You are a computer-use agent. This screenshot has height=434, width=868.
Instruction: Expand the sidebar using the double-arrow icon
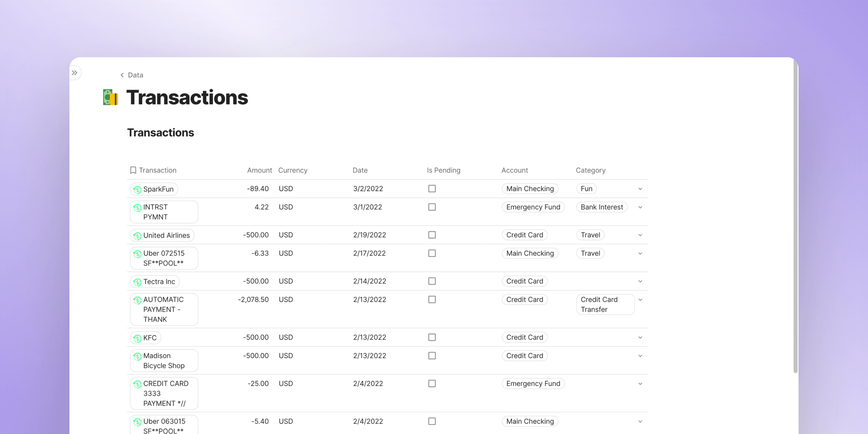point(75,72)
